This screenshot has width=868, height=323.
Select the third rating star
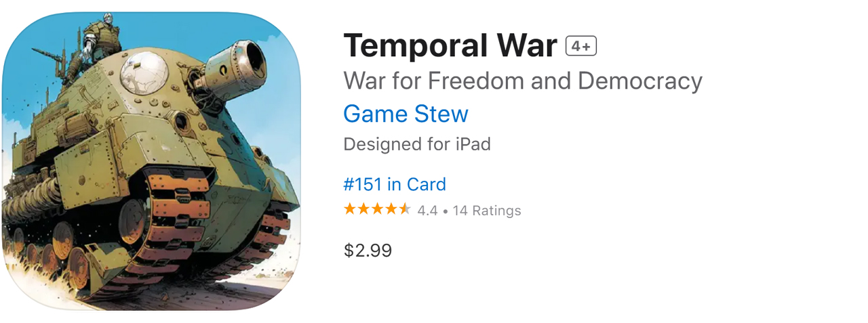click(x=377, y=209)
